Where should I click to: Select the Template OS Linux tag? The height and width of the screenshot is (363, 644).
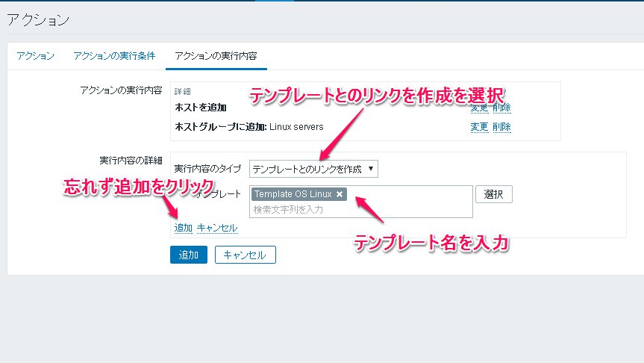(293, 194)
